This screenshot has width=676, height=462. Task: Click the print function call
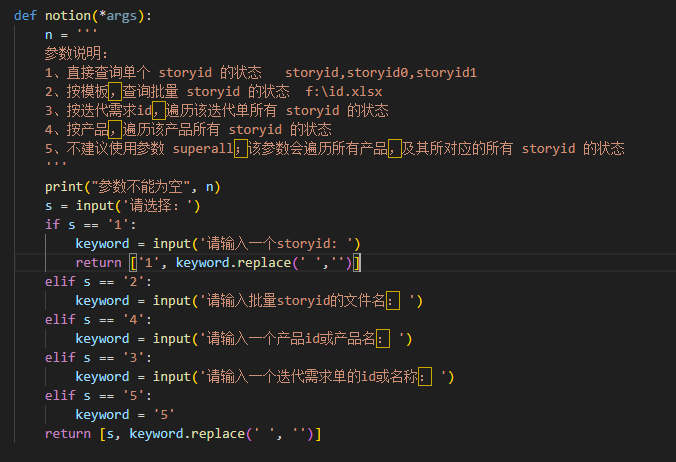(x=64, y=186)
